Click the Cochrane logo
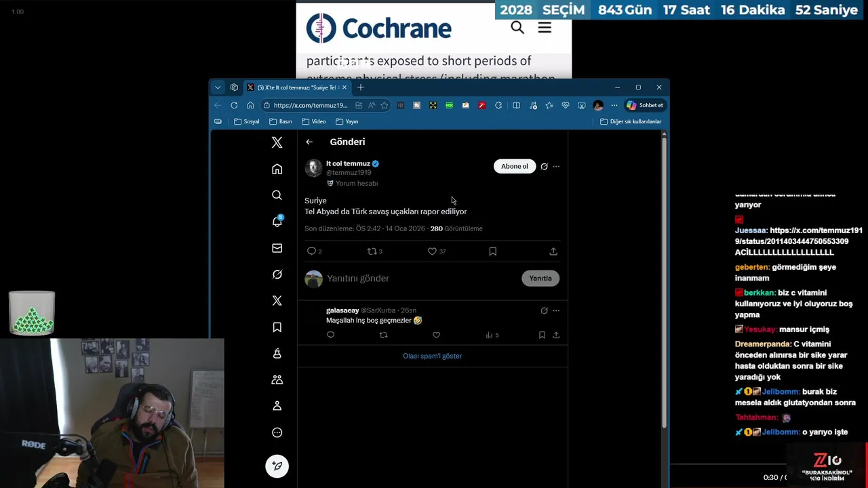This screenshot has width=868, height=488. point(378,28)
